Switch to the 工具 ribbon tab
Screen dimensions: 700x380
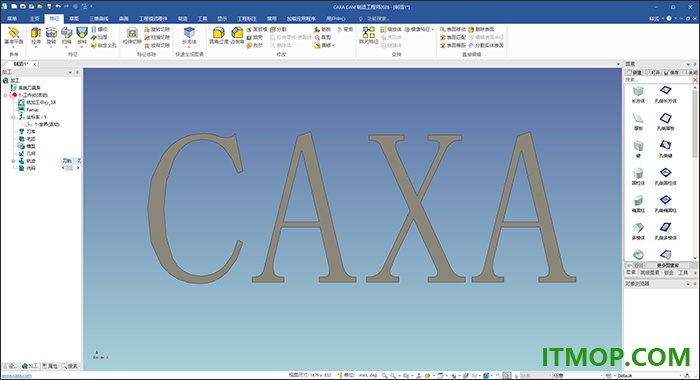[202, 19]
